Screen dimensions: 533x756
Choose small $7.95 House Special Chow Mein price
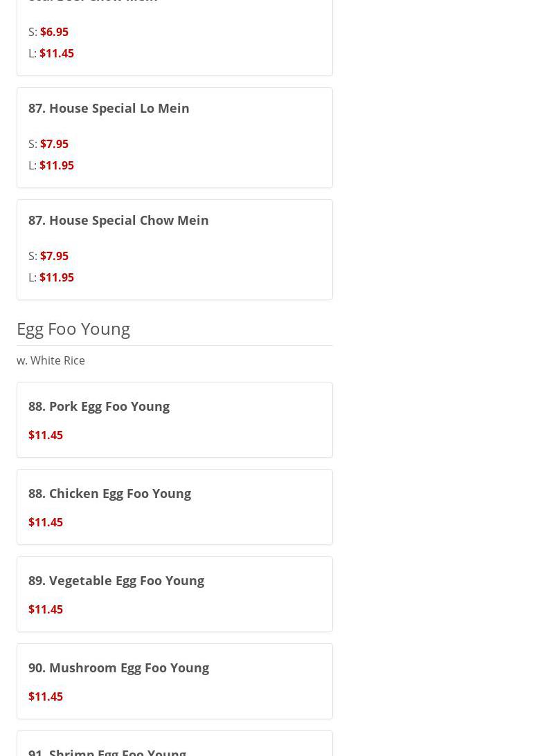tap(54, 256)
